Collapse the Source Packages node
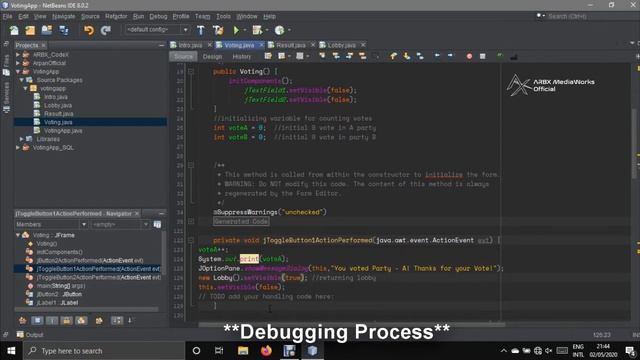640x360 pixels. click(22, 80)
